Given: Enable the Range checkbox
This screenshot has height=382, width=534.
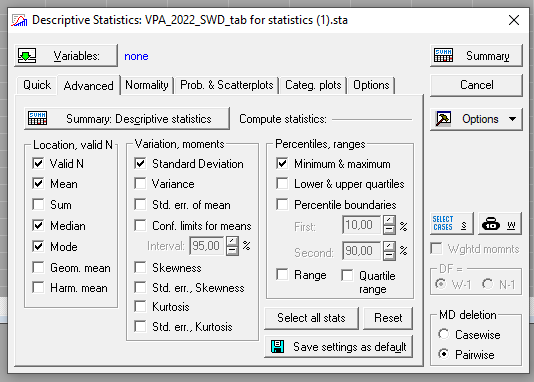Looking at the screenshot, I should pyautogui.click(x=282, y=274).
